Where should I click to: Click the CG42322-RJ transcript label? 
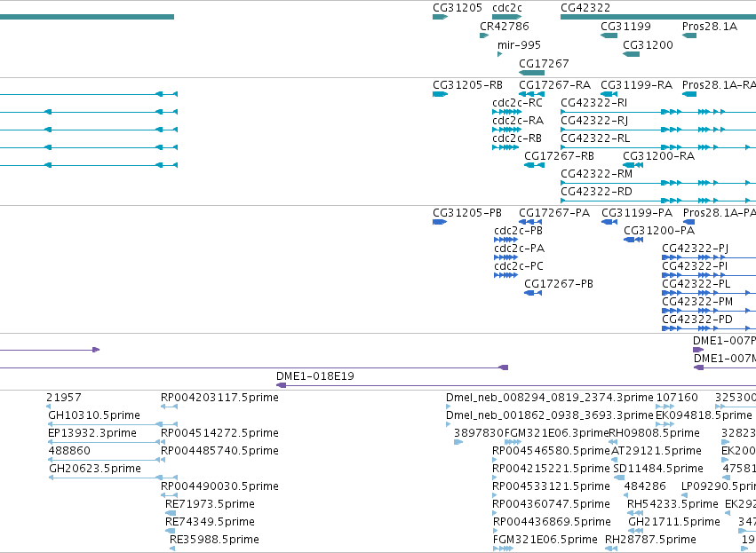point(594,121)
